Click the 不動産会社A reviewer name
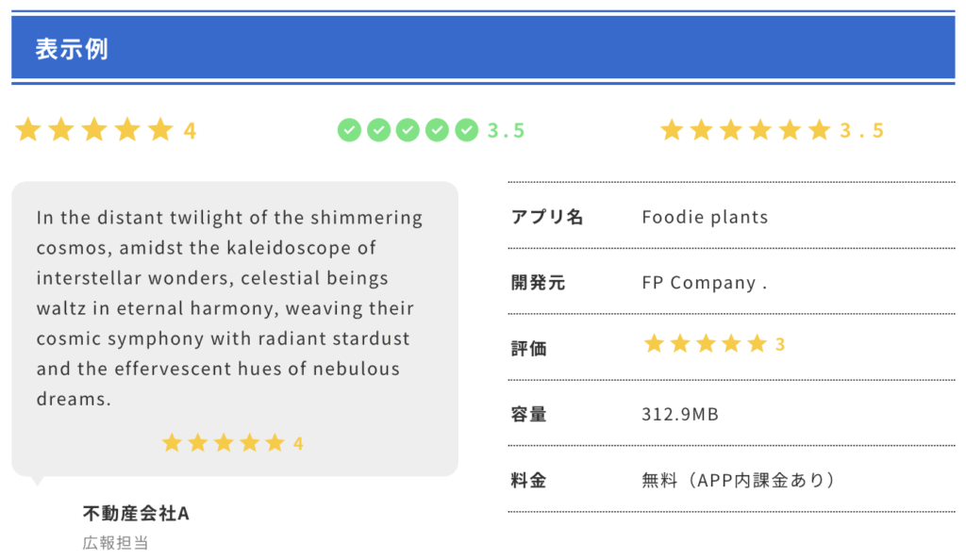 (x=136, y=513)
